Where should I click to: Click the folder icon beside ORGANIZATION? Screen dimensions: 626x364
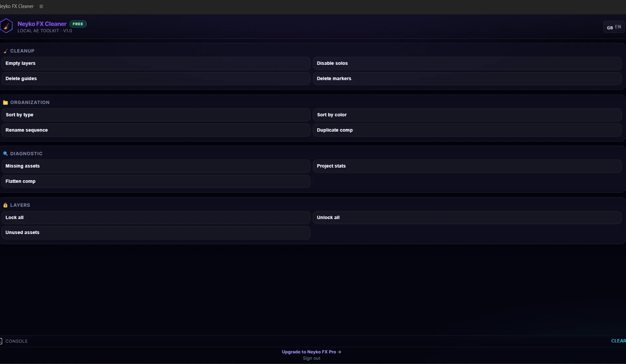[5, 102]
